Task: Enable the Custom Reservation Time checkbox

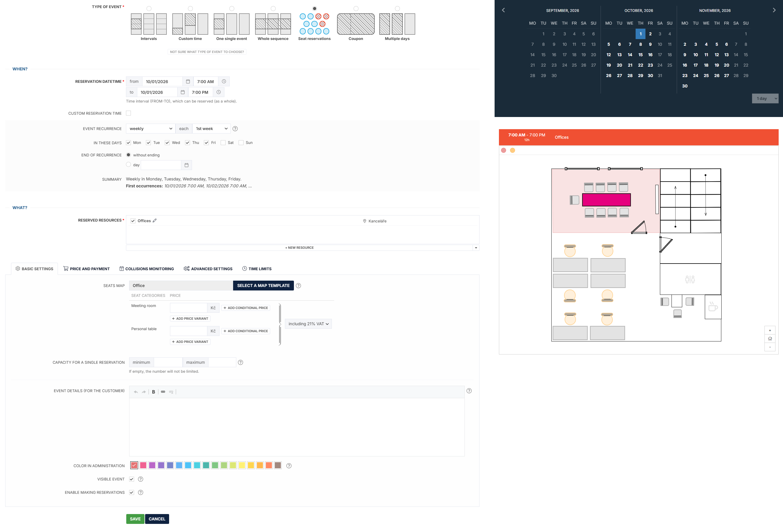Action: click(x=128, y=113)
